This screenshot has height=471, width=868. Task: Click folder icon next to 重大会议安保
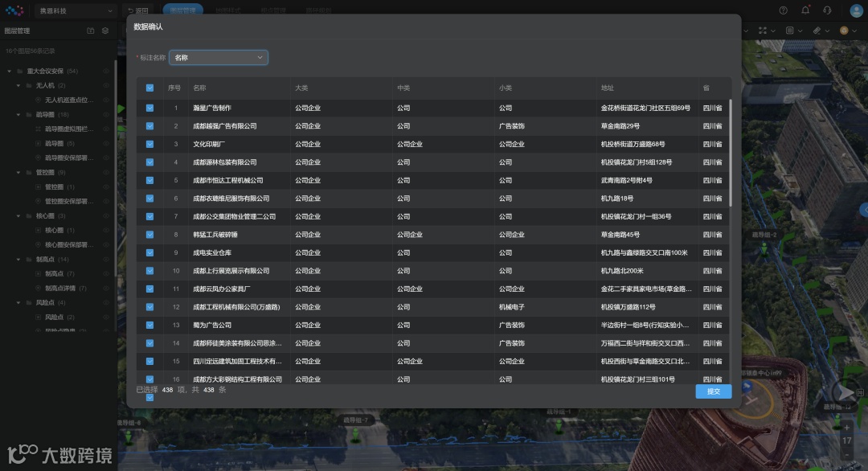20,72
